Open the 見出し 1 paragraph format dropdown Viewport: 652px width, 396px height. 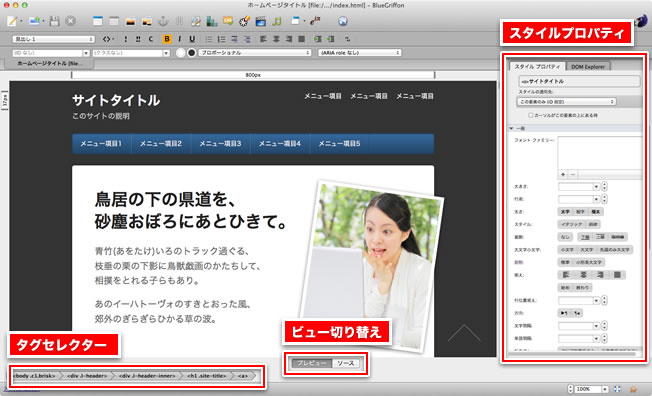tap(54, 39)
